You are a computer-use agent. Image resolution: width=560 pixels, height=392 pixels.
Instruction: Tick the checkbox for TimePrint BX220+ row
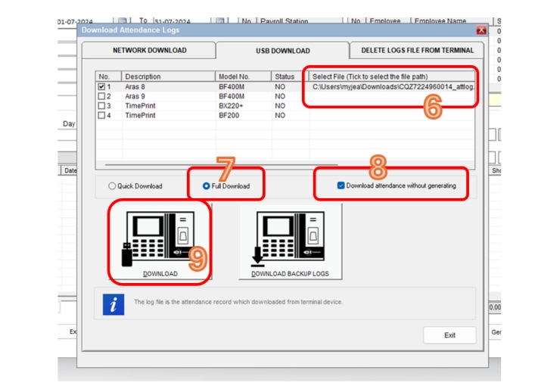point(102,107)
